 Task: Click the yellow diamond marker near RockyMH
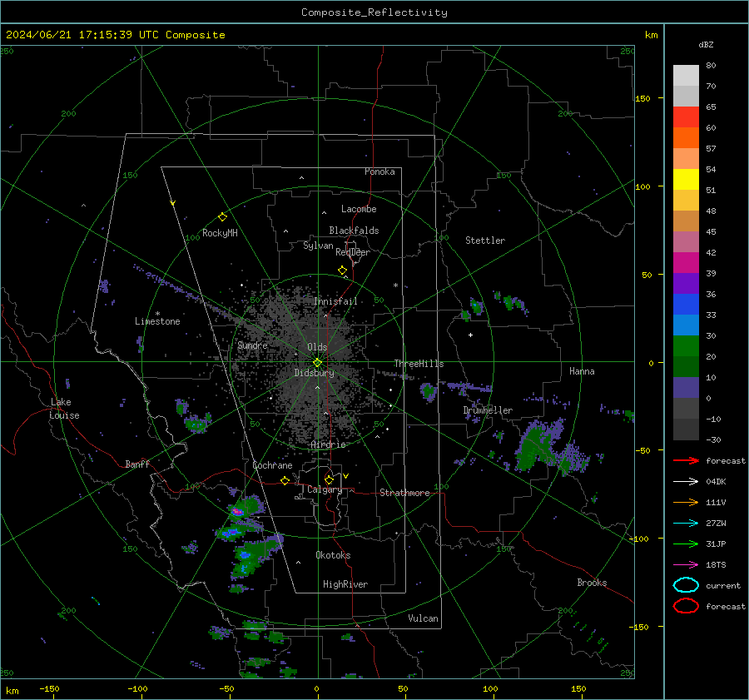(222, 217)
